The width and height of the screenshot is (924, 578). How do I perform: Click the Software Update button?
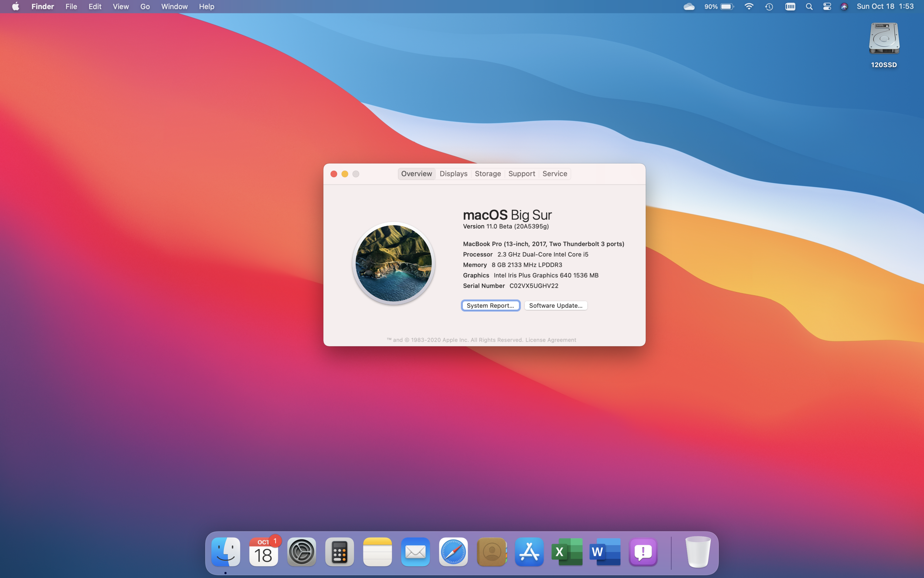click(556, 305)
